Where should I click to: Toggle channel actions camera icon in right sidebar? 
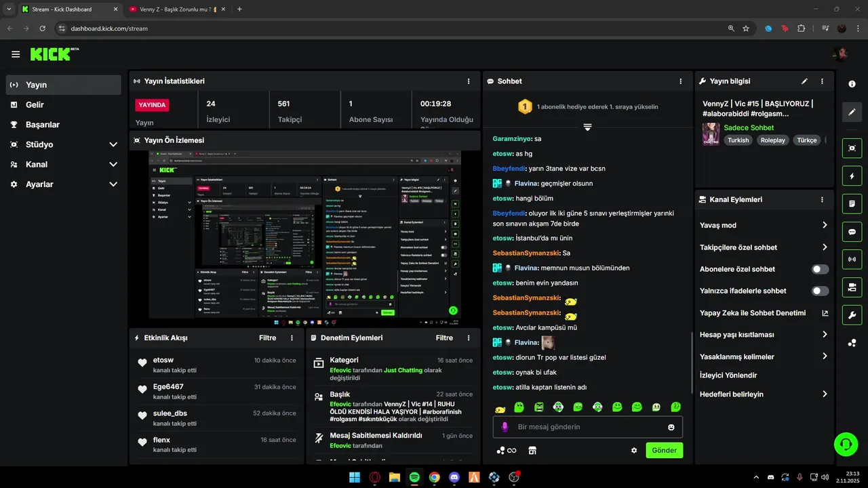point(852,287)
